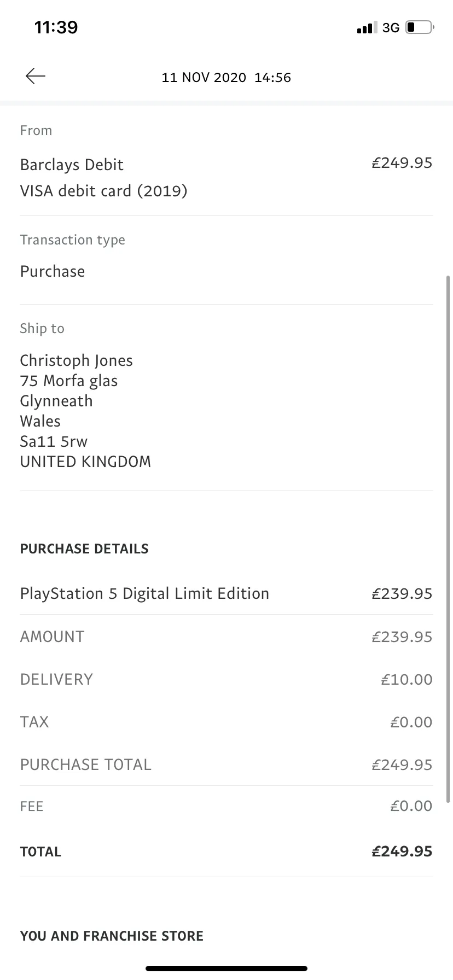
Task: Tap the Purchase transaction type row
Action: point(226,271)
